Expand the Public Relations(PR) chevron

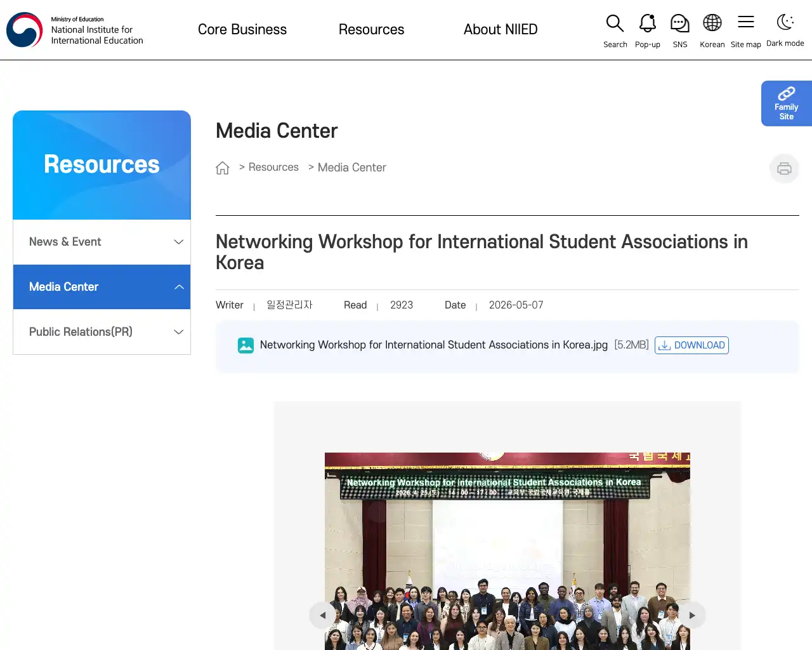[179, 332]
